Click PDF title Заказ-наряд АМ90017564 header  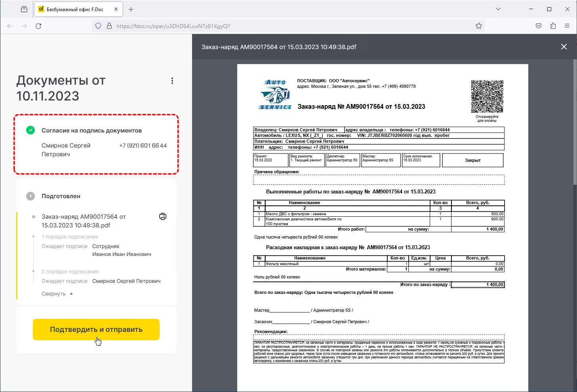coord(279,47)
